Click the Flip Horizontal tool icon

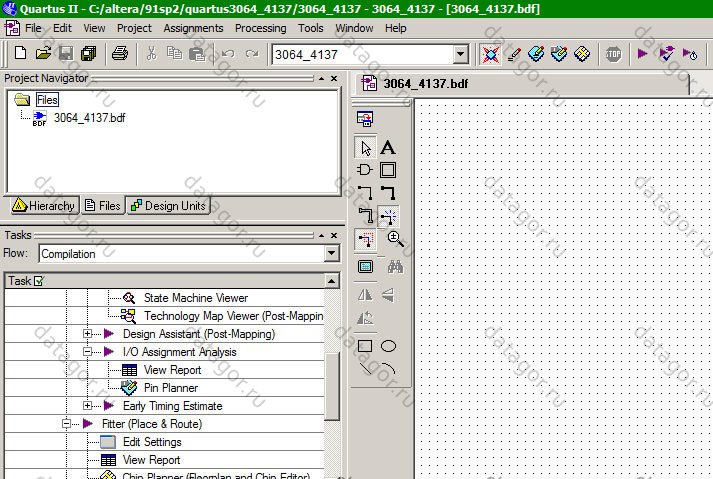click(x=365, y=295)
